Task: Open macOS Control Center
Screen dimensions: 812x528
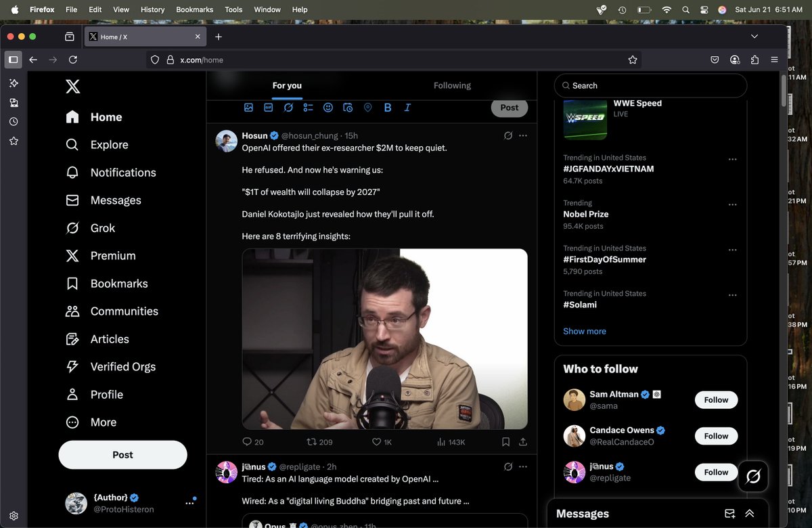Action: tap(704, 9)
